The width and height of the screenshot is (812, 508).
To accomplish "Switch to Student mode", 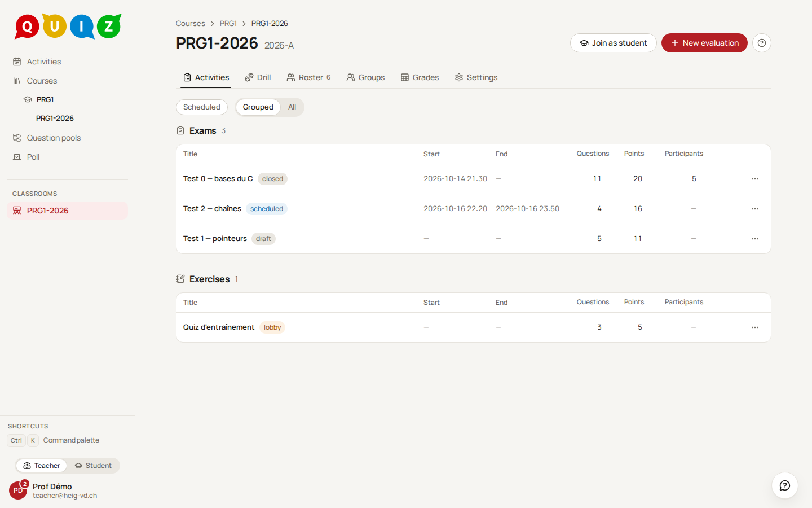I will [x=93, y=466].
